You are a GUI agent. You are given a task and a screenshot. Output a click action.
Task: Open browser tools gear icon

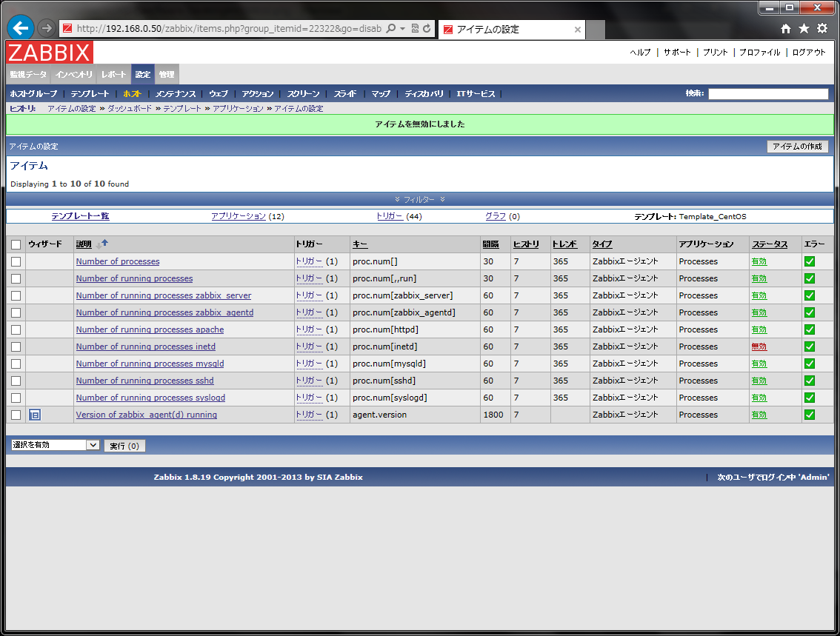point(822,28)
